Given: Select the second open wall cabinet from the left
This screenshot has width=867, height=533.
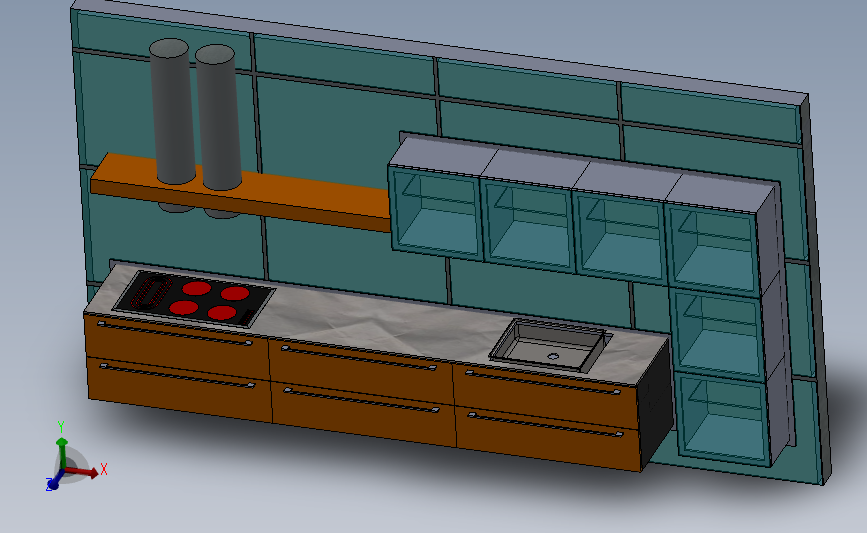Looking at the screenshot, I should pos(527,225).
